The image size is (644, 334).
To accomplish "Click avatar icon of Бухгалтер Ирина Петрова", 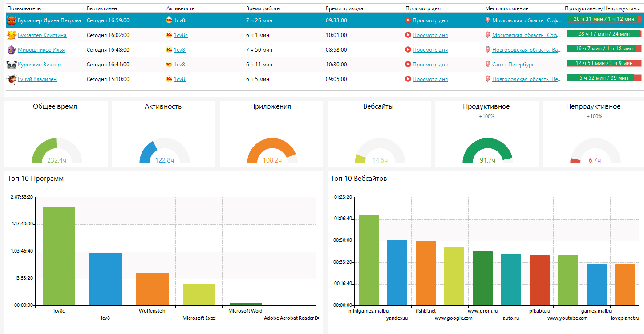I will pos(12,20).
